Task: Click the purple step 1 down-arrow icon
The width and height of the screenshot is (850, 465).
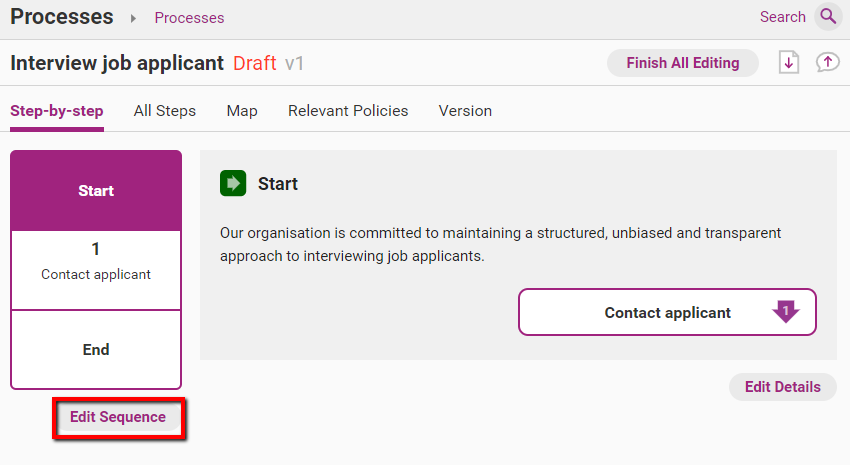Action: (x=785, y=312)
